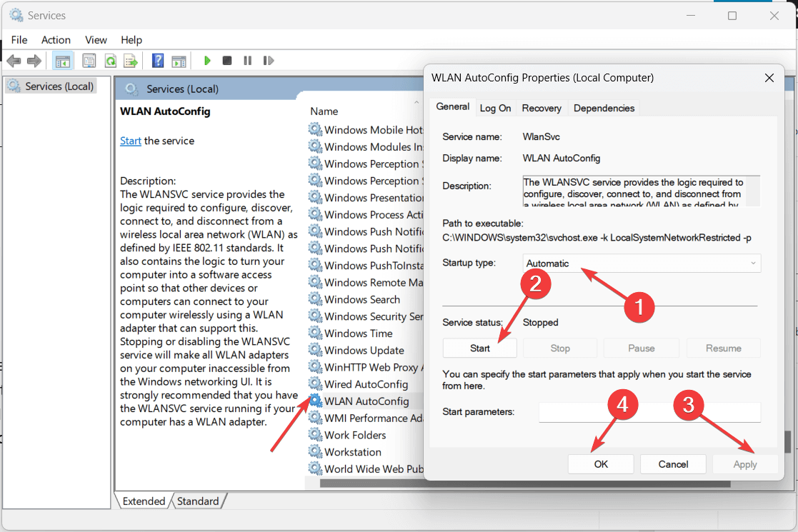Screen dimensions: 798x532
Task: Click the svchost.exe executable path text
Action: point(597,238)
